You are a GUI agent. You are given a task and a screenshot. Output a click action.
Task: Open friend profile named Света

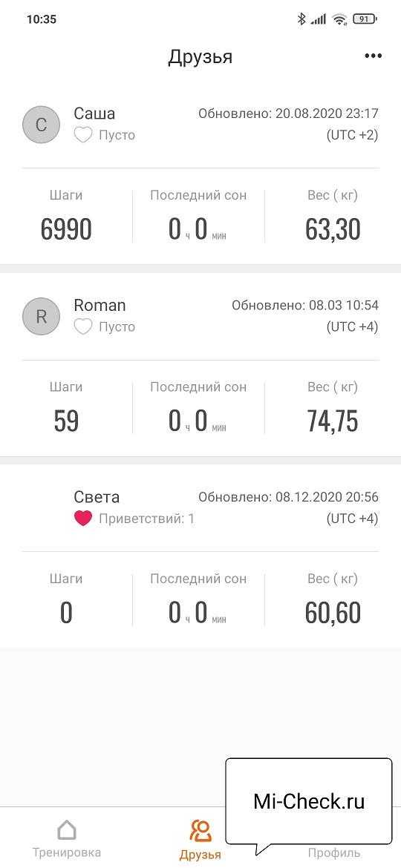97,496
